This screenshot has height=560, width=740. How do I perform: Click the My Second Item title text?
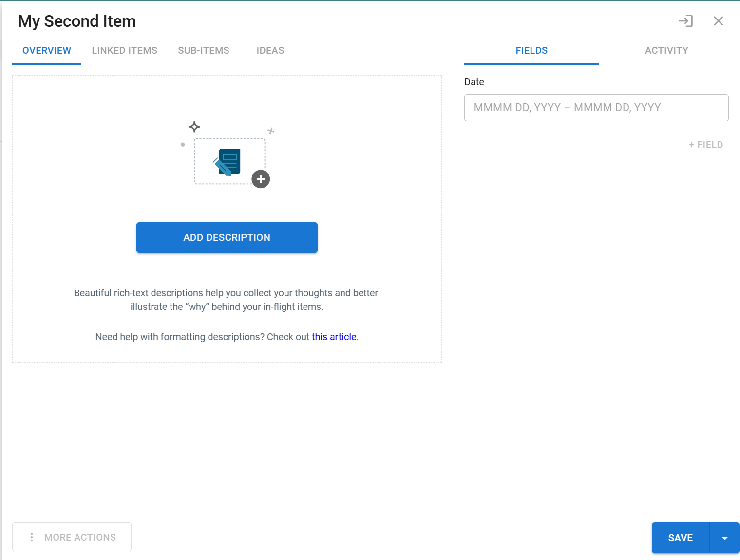pyautogui.click(x=76, y=21)
